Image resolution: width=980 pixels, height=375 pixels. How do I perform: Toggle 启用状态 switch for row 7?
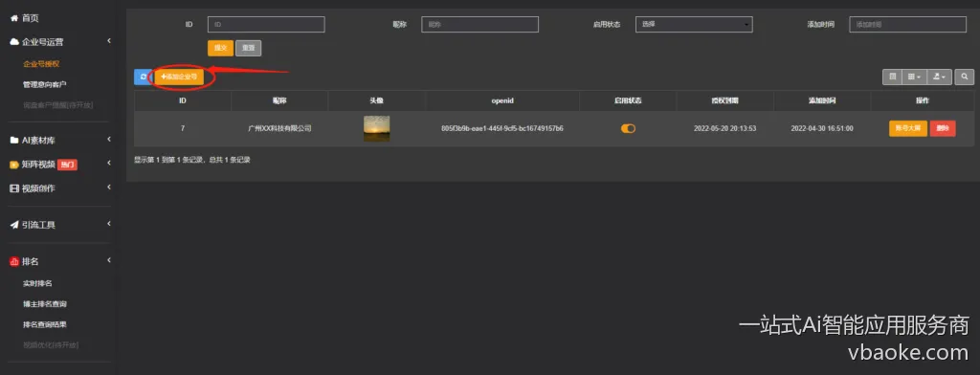628,129
